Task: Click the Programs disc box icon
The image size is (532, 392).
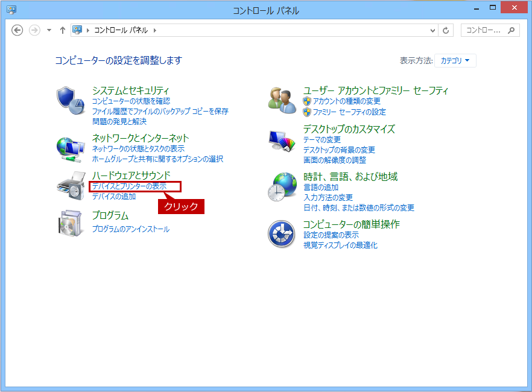Action: pyautogui.click(x=70, y=223)
